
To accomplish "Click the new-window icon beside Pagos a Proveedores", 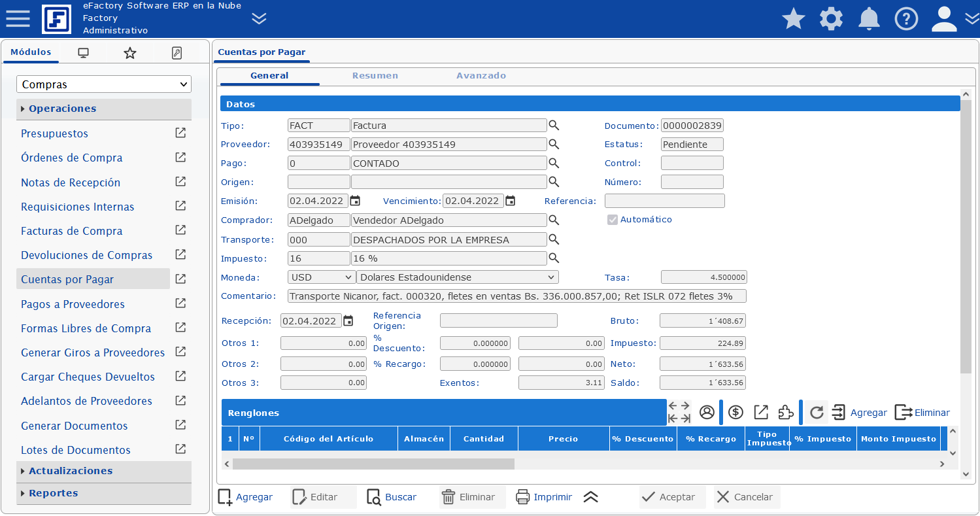I will 180,303.
